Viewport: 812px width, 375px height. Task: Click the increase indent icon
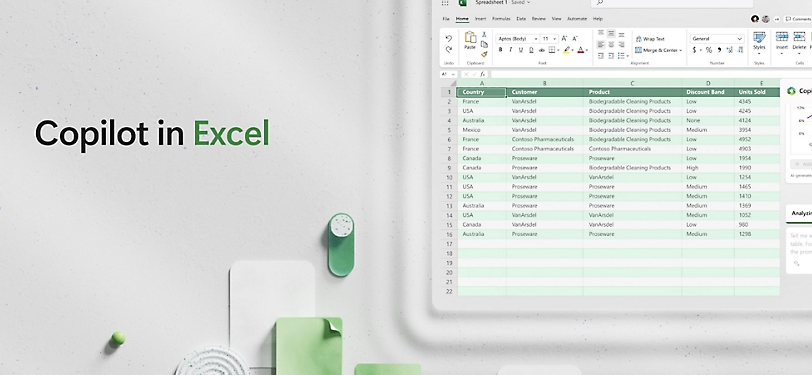tap(611, 55)
